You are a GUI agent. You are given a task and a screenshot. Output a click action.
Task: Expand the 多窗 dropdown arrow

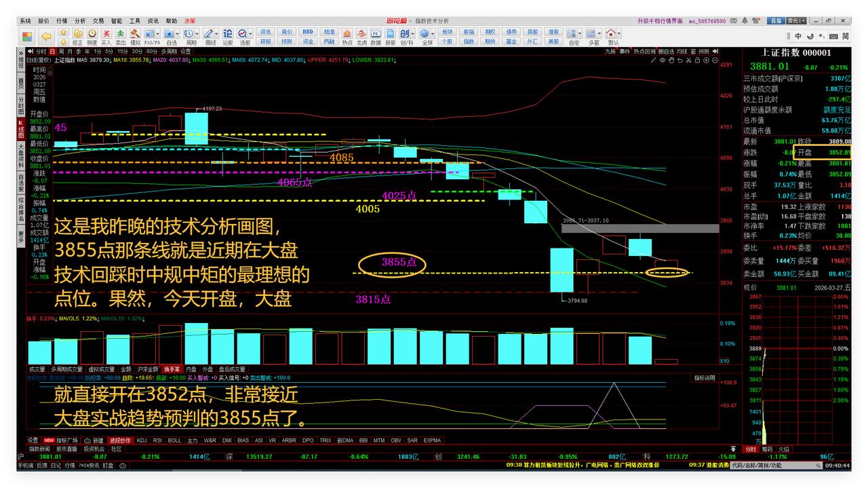(x=599, y=33)
